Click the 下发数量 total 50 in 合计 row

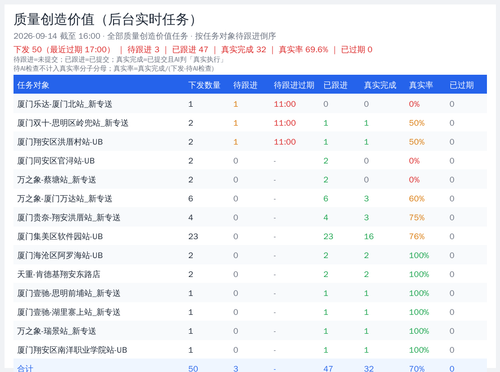[x=193, y=369]
